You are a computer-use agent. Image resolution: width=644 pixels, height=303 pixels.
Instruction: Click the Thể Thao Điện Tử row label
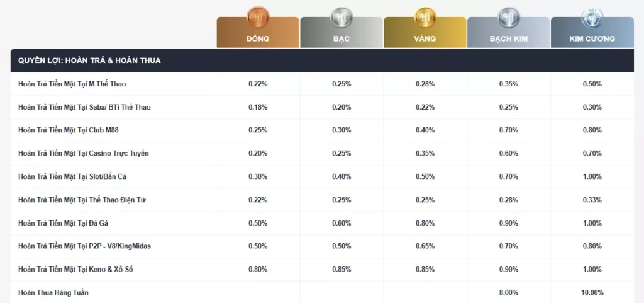pyautogui.click(x=82, y=200)
